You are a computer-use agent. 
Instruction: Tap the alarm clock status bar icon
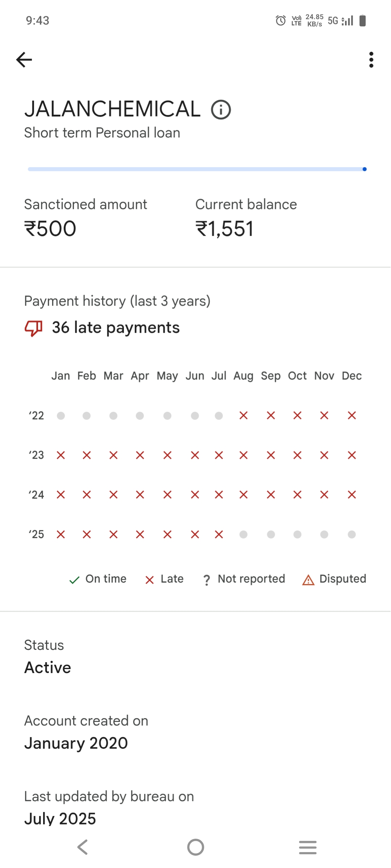tap(281, 21)
